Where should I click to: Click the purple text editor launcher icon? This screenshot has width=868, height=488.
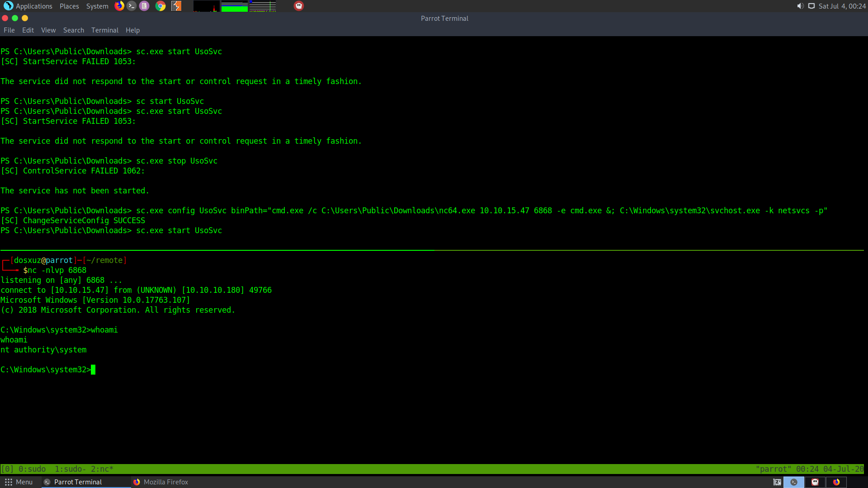click(x=144, y=6)
